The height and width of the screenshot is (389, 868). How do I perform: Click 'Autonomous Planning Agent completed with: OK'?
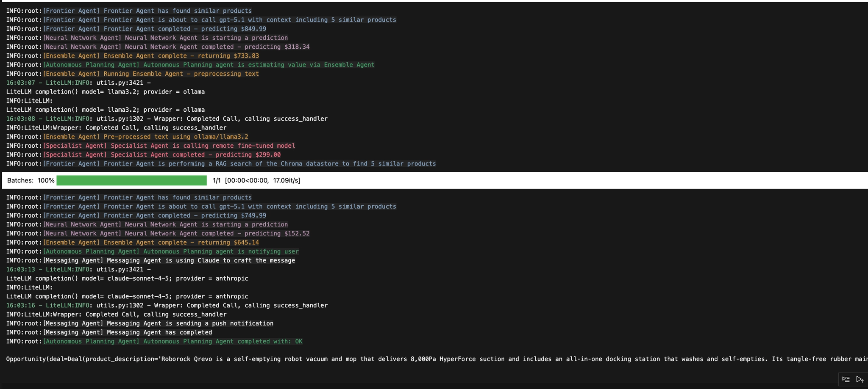154,341
